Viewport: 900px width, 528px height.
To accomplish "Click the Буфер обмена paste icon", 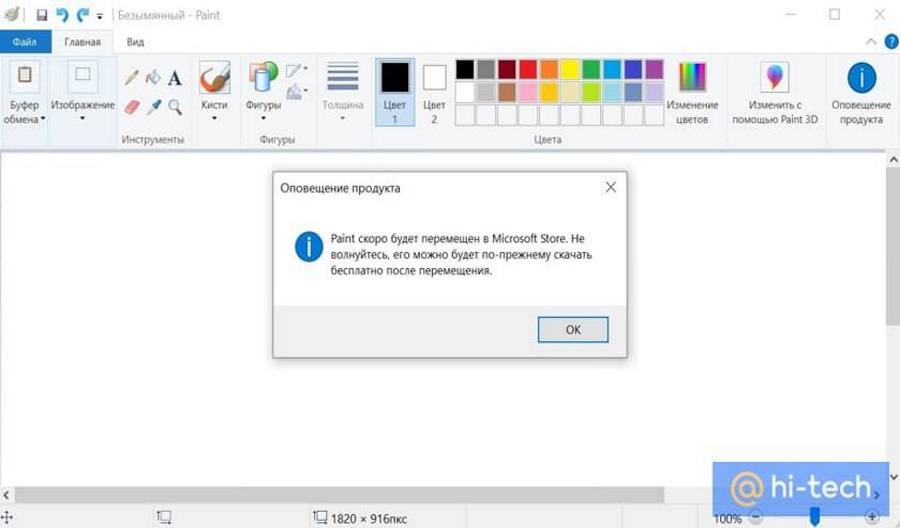I will coord(25,76).
